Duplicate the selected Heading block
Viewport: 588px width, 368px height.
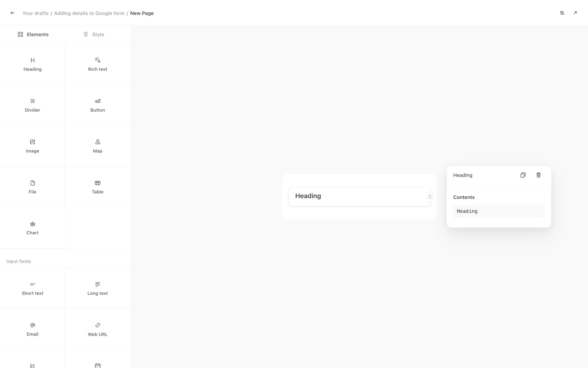pyautogui.click(x=523, y=175)
